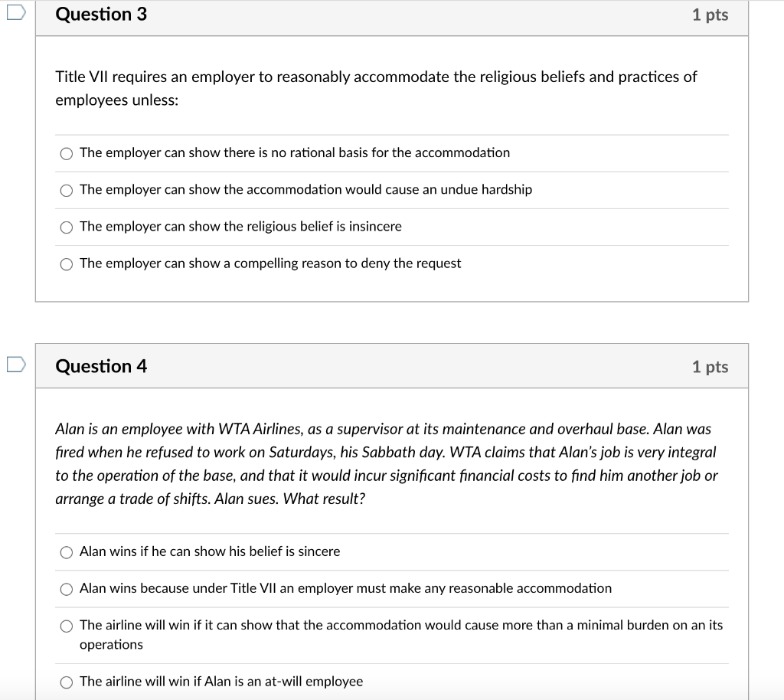Screen dimensions: 784x700
Task: Click the 'belief is sincere' answer text label
Action: 211,551
